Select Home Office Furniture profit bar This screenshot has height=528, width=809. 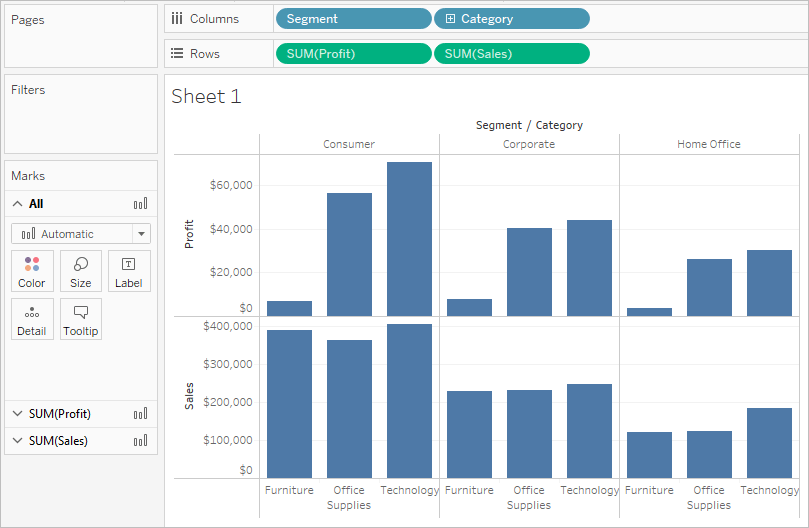[650, 312]
